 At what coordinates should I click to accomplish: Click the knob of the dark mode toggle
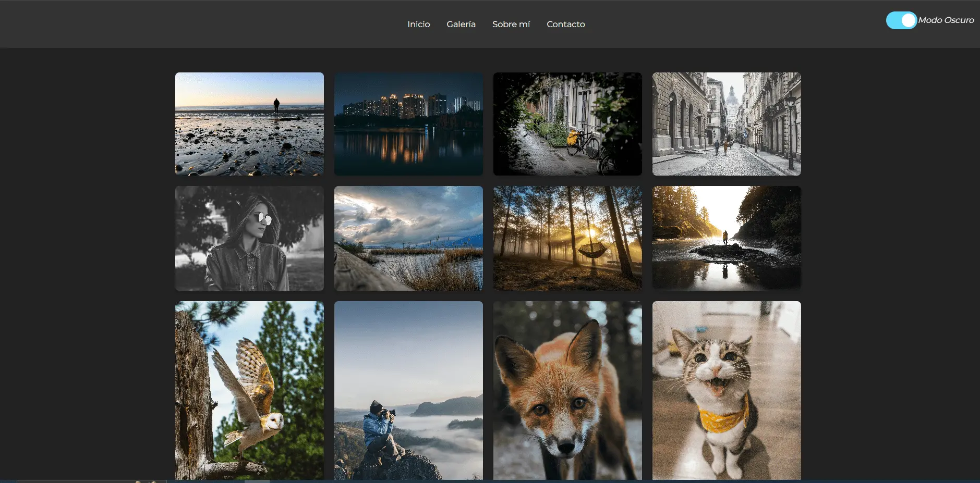pos(909,20)
